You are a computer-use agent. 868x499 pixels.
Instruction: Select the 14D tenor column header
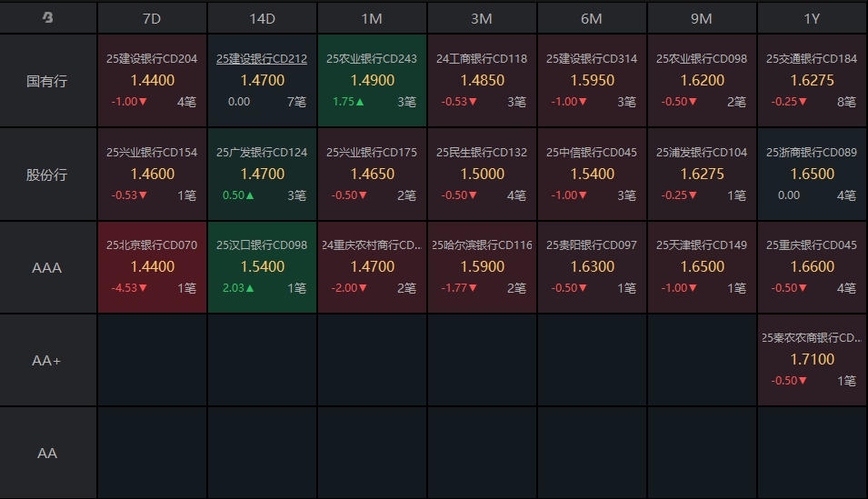[262, 18]
